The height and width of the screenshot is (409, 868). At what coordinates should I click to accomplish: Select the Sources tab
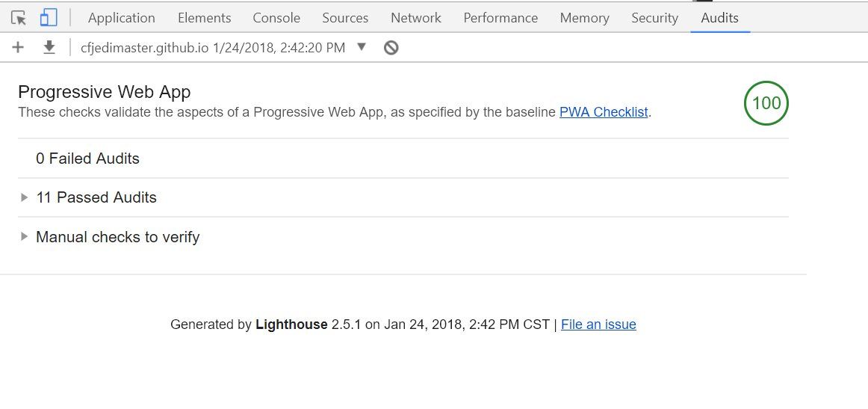pos(345,18)
